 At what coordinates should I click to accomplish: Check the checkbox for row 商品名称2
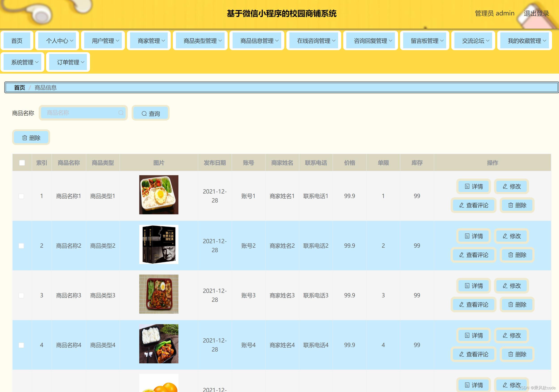[x=21, y=246]
